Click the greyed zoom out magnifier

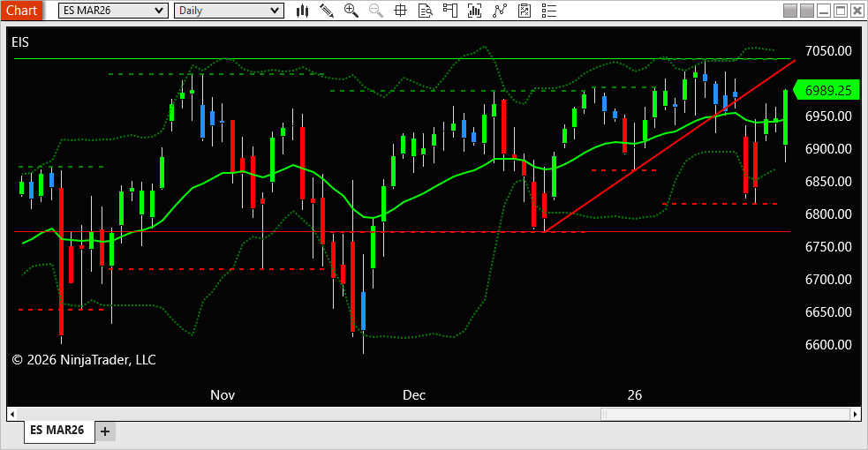coord(376,11)
